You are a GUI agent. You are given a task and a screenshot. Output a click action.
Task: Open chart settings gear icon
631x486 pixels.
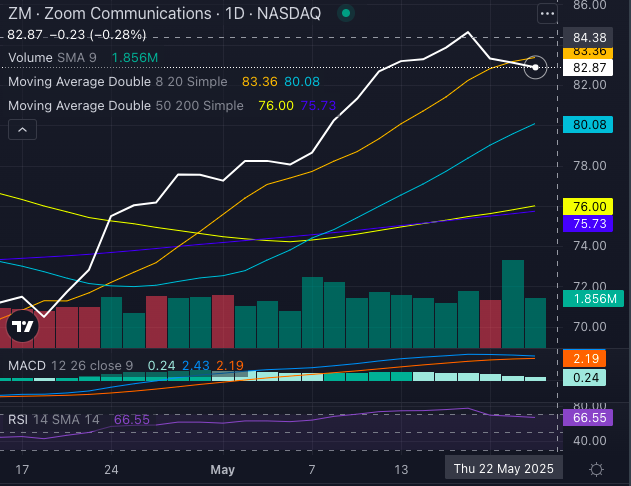pos(596,470)
